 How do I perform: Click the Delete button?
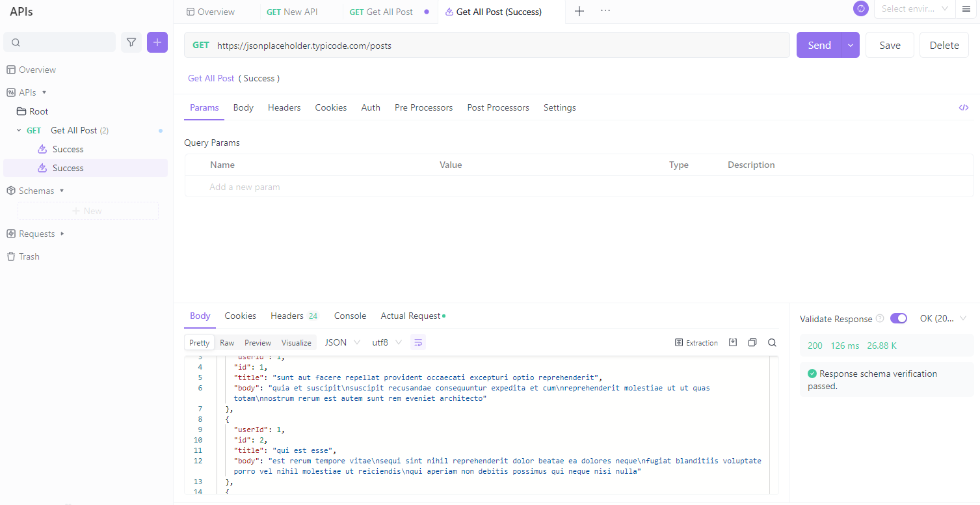pyautogui.click(x=944, y=45)
